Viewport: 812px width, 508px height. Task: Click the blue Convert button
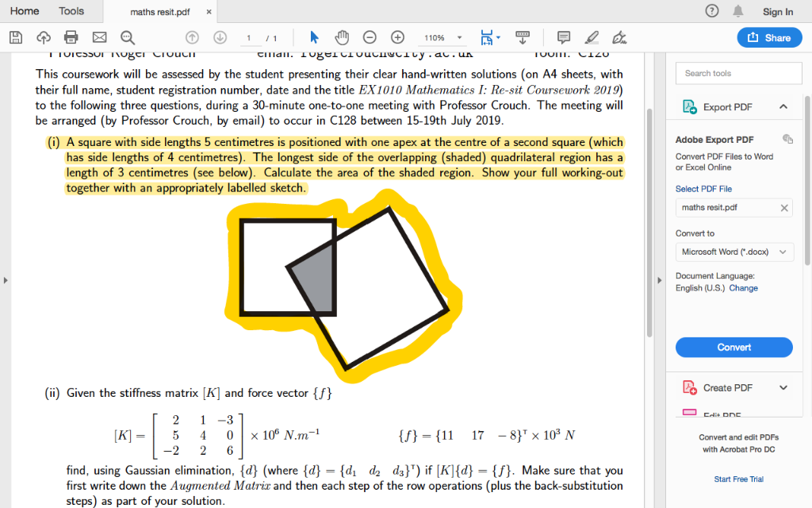tap(733, 348)
